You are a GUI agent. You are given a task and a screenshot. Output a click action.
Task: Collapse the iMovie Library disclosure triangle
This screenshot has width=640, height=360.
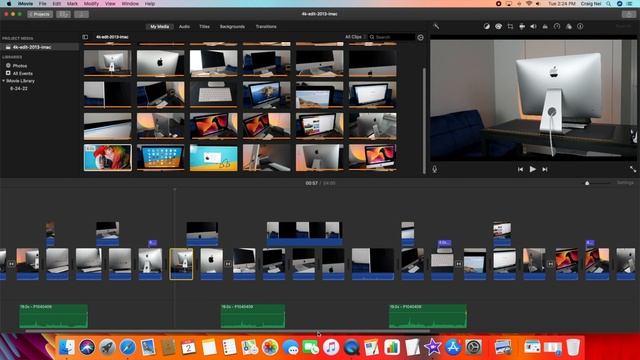[3, 81]
